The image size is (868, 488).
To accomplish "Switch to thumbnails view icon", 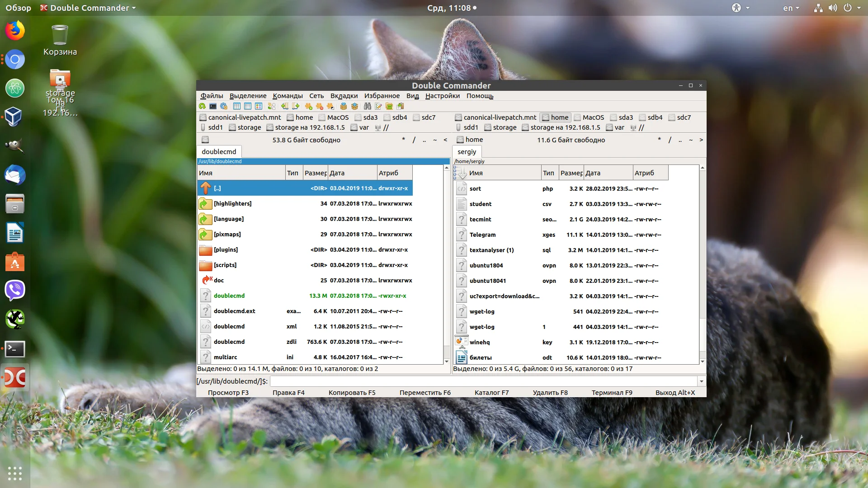I will 259,106.
